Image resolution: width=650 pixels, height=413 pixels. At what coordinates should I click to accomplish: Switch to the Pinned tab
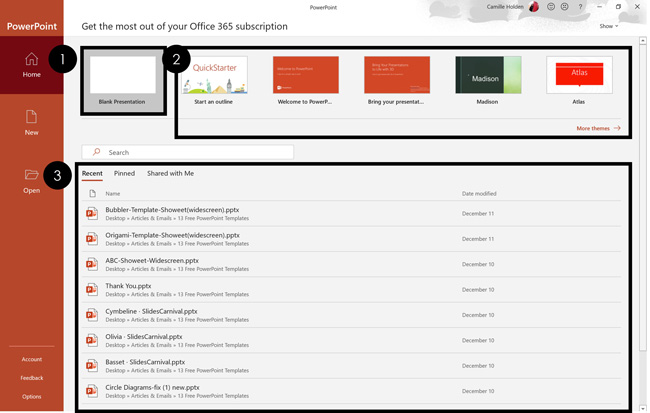point(124,173)
